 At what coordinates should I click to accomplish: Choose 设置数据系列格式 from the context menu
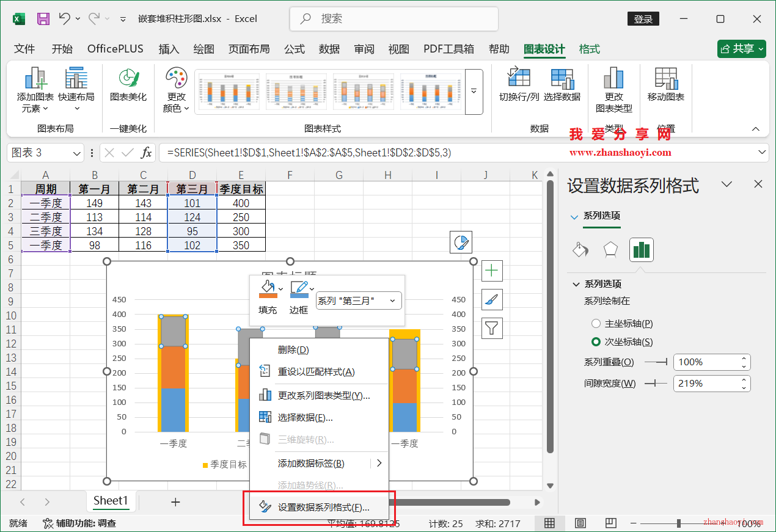(323, 507)
